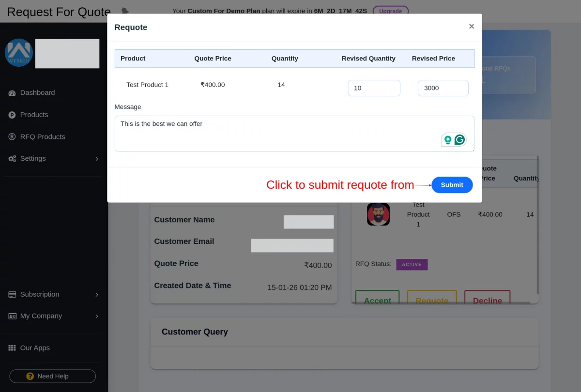Close the Requote dialog
This screenshot has width=581, height=392.
point(471,27)
